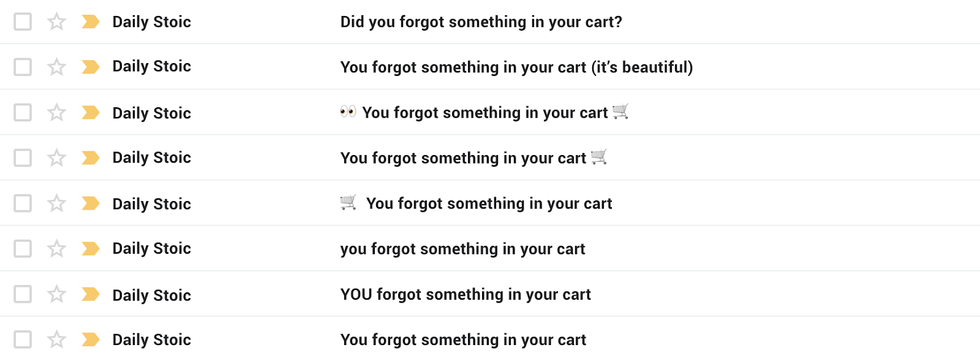Screen dimensions: 980x361
Task: Click importance marker on "(it's beautiful)" email
Action: [x=91, y=66]
